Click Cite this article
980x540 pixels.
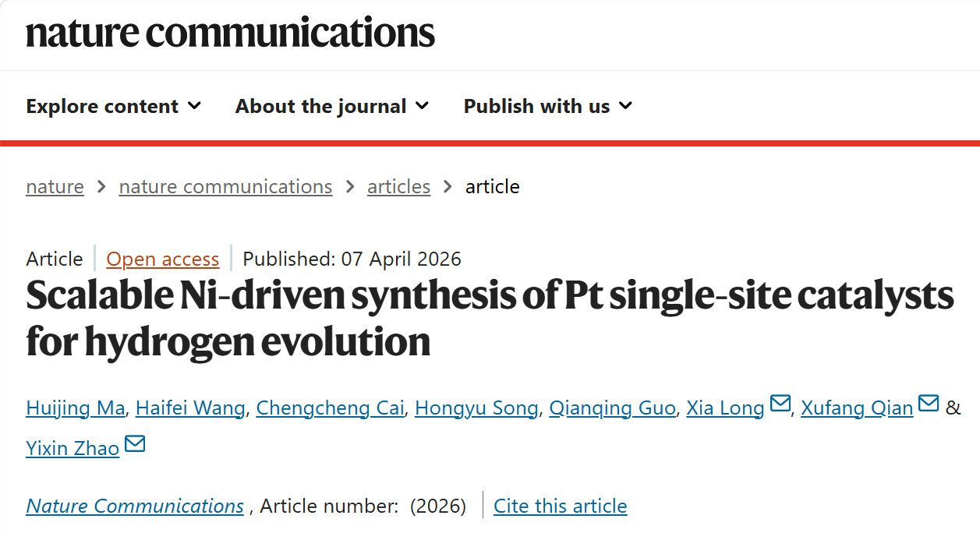[561, 506]
